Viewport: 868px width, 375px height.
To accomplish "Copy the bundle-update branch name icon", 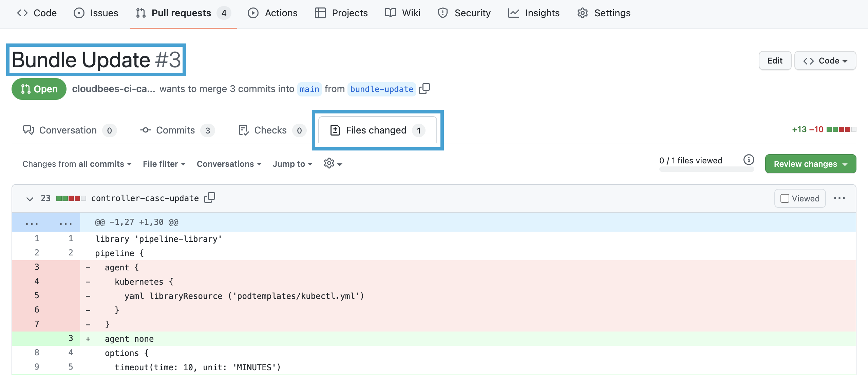I will coord(424,89).
